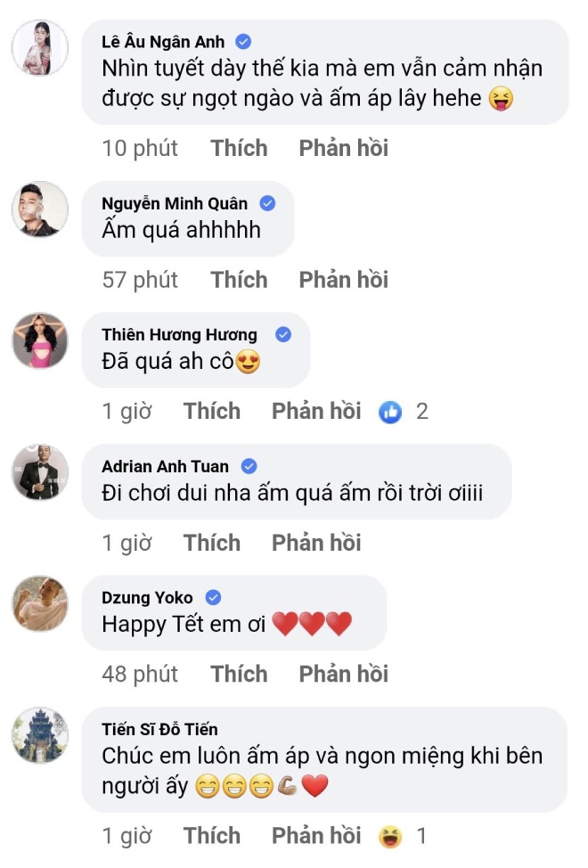Open Thiên Hương Hương's avatar photo
Viewport: 588px width, 868px height.
(x=39, y=343)
